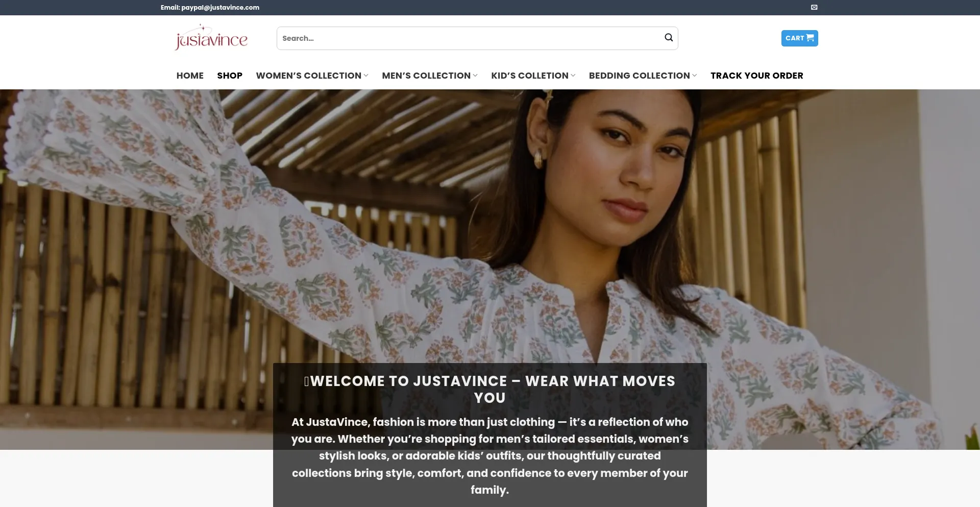The image size is (980, 507).
Task: Select SHOP in the navigation bar
Action: tap(230, 76)
